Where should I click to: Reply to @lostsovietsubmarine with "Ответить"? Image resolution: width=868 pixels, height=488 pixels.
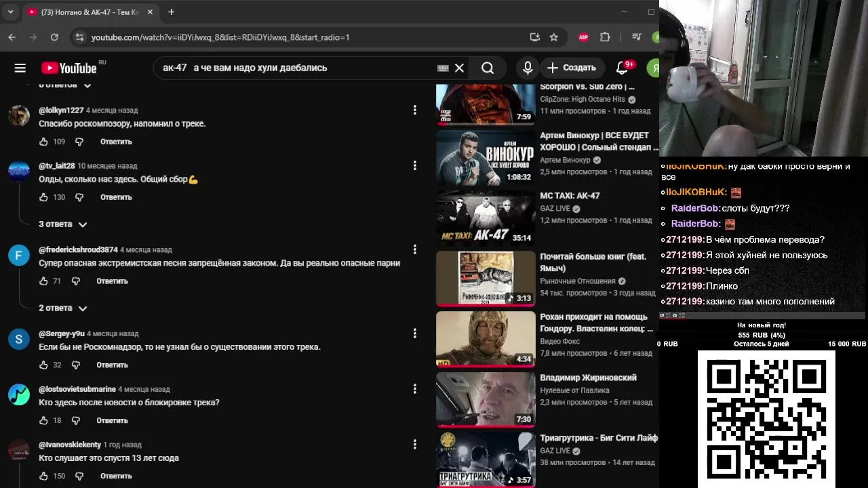pos(112,420)
